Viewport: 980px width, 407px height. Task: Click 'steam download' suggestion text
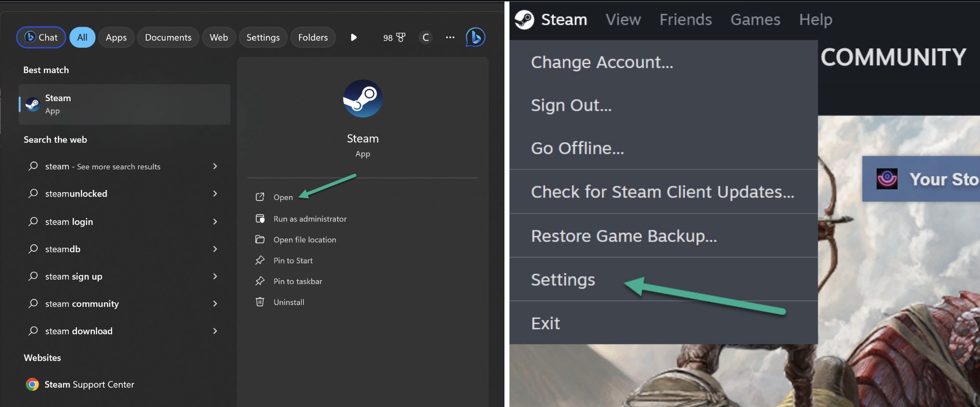pos(79,331)
